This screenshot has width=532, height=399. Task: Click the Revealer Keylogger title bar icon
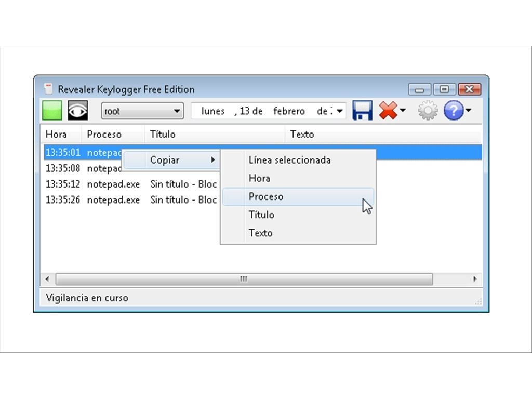[48, 89]
